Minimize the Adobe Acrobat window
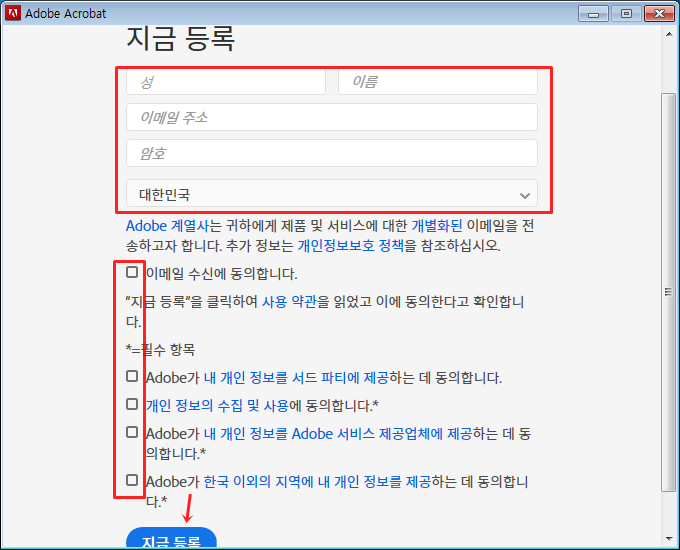 [593, 14]
